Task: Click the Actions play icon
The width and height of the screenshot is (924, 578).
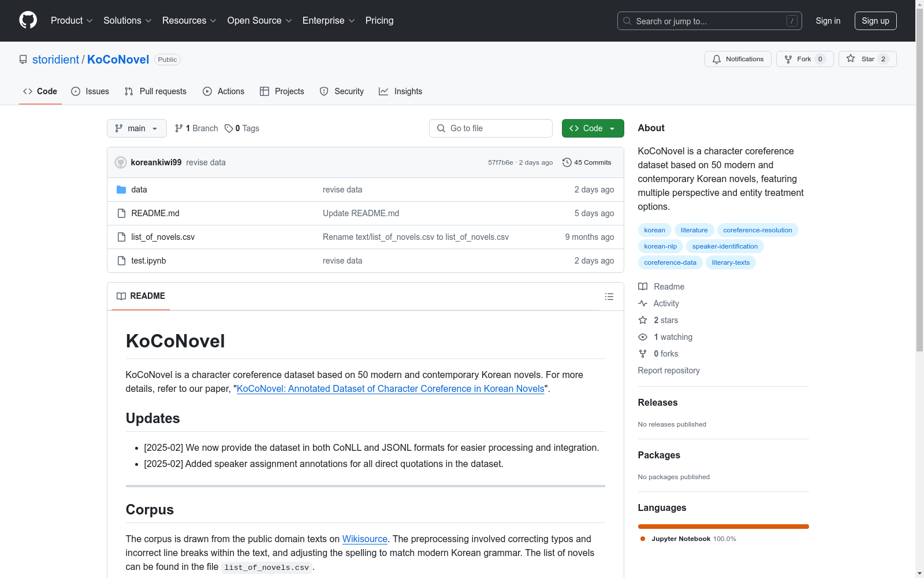Action: click(207, 91)
